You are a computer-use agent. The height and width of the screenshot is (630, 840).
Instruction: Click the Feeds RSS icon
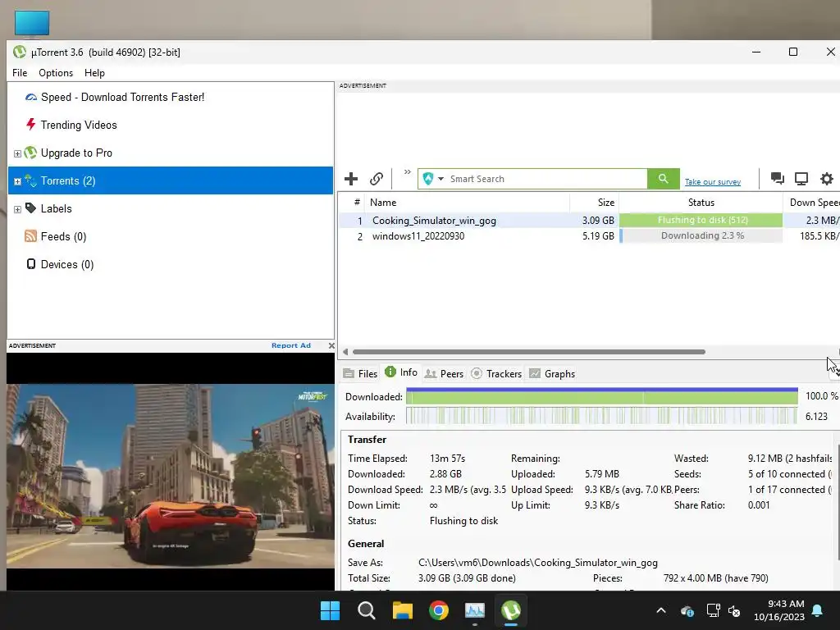31,235
